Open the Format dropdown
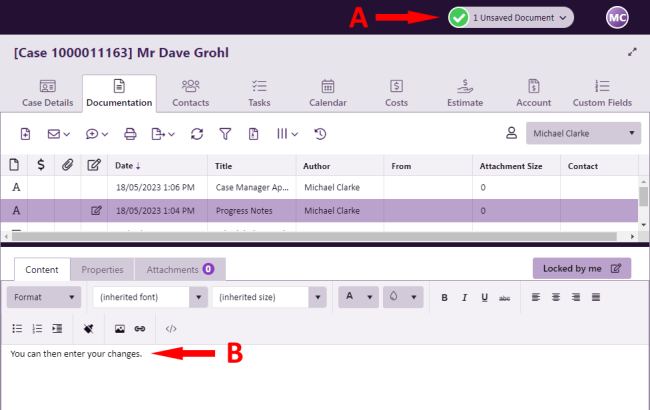 44,297
